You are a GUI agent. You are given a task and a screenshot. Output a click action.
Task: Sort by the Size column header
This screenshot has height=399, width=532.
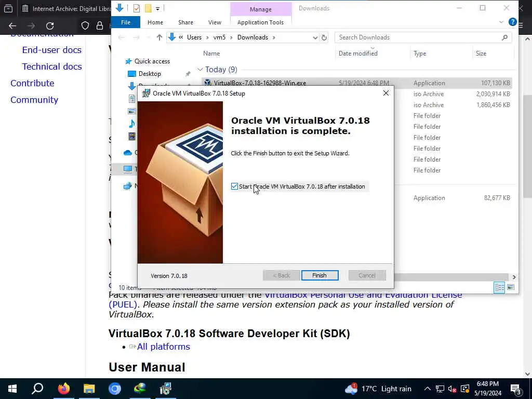point(481,54)
